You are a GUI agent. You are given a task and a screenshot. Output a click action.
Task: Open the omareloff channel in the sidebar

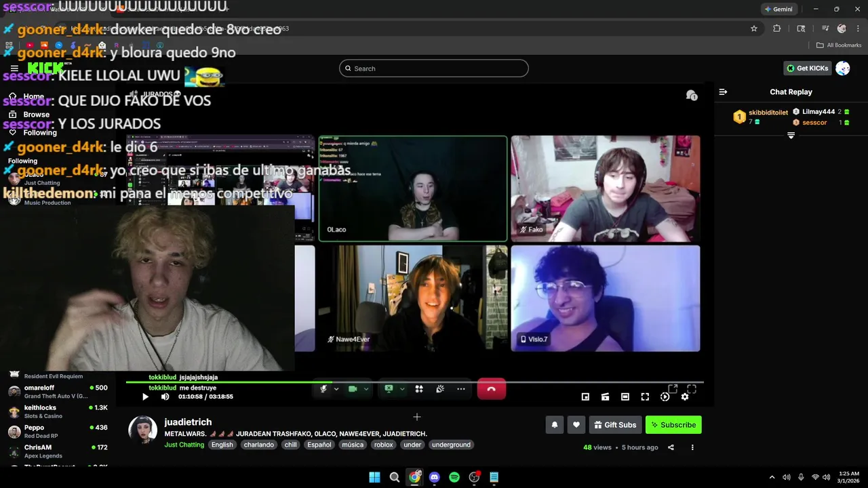coord(58,392)
